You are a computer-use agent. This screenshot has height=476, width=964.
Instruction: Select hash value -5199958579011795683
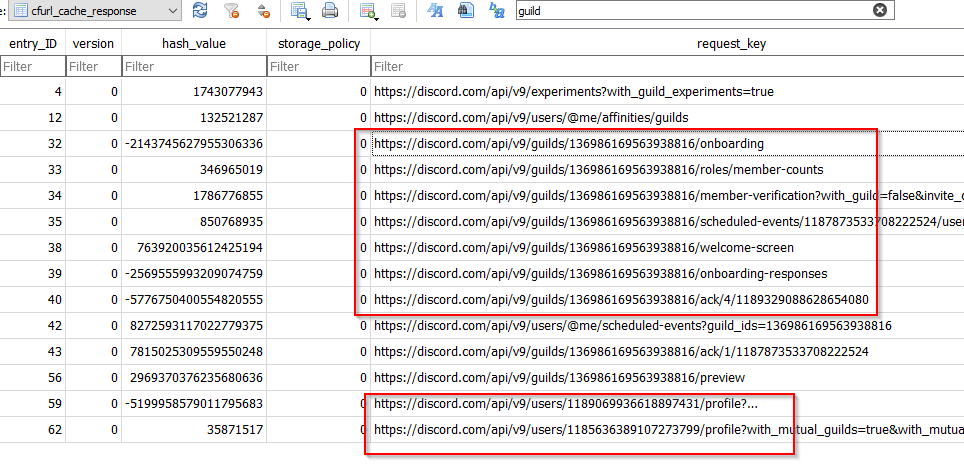[x=194, y=404]
